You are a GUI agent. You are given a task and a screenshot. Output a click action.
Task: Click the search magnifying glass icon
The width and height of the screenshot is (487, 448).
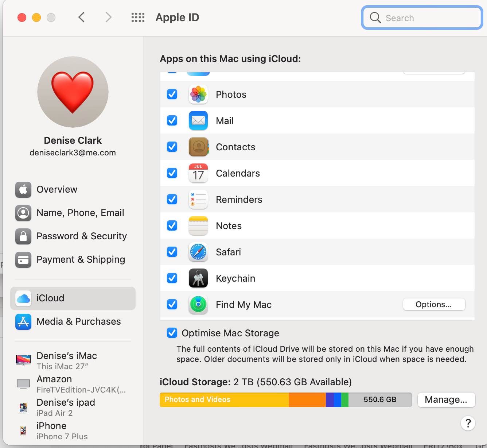point(375,18)
